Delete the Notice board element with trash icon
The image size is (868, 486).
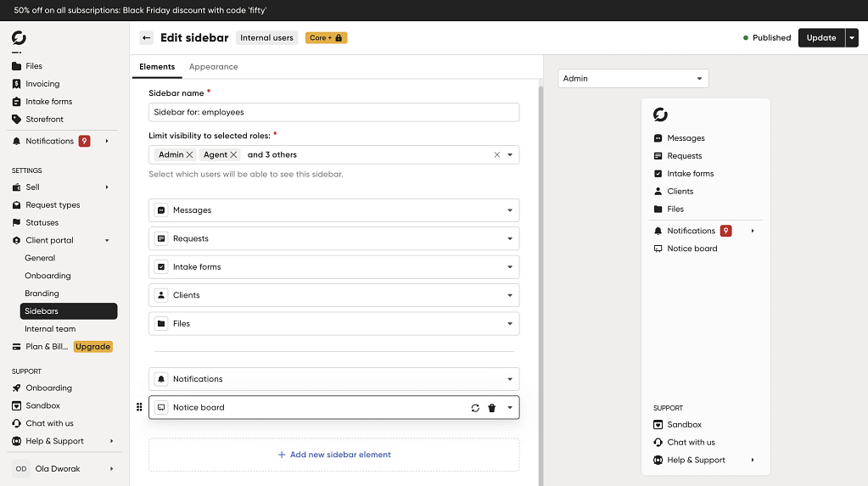(491, 408)
